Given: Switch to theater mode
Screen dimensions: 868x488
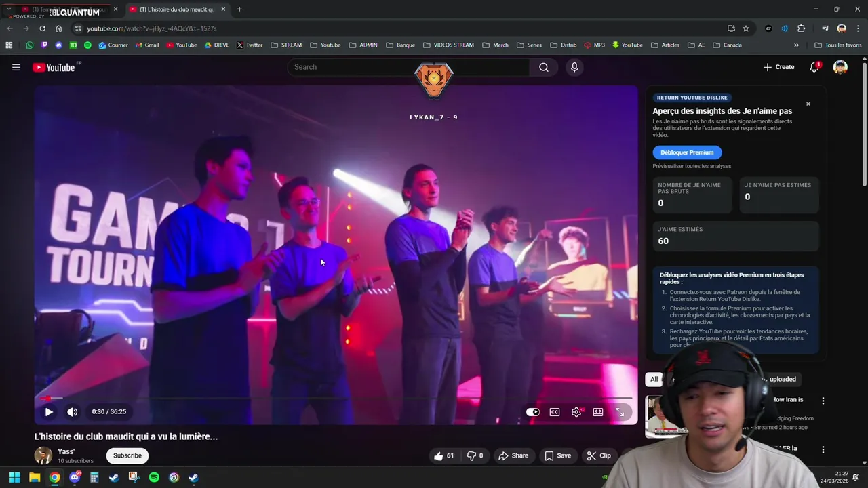Looking at the screenshot, I should pos(598,412).
